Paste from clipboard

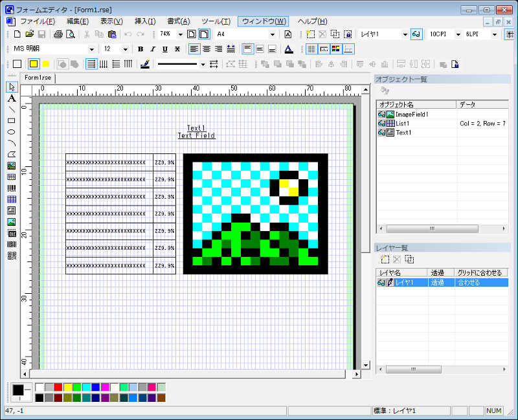(x=112, y=34)
